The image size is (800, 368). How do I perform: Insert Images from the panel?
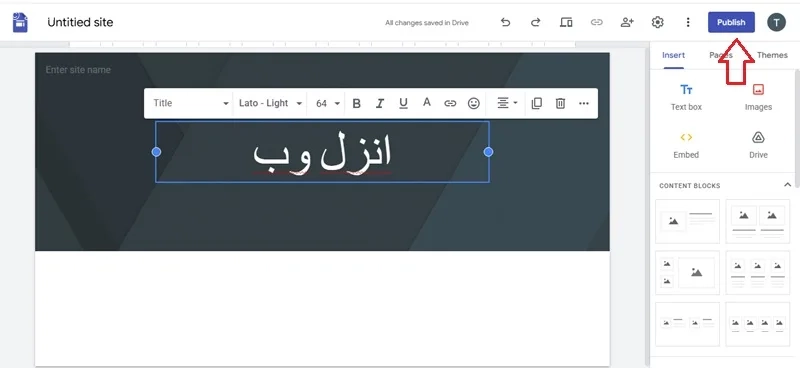[758, 97]
